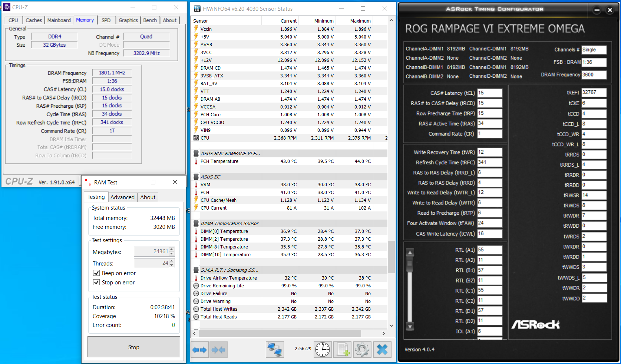
Task: Click Drive Remaining Life status icon
Action: [196, 285]
